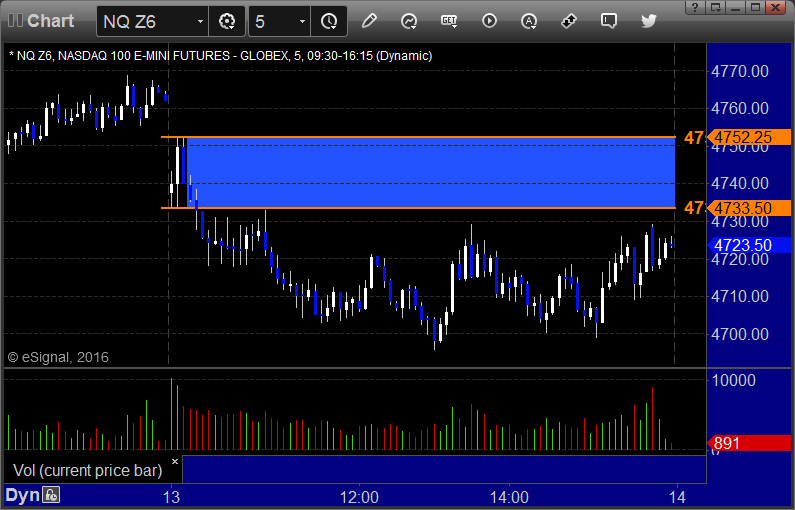Open the symbol settings gear menu

227,21
